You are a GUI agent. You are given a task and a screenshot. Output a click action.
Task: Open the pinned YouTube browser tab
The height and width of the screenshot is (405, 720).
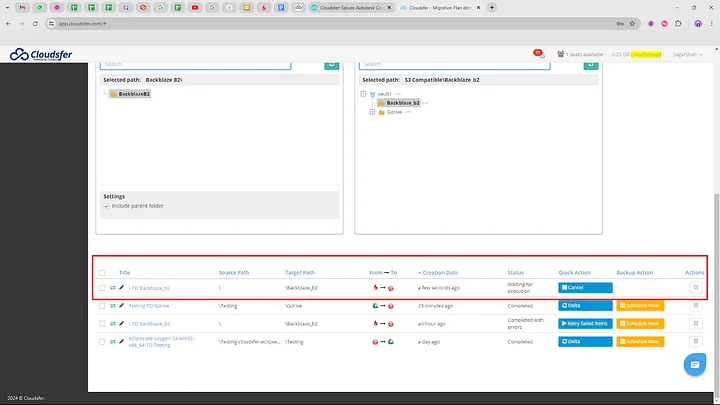click(x=195, y=7)
